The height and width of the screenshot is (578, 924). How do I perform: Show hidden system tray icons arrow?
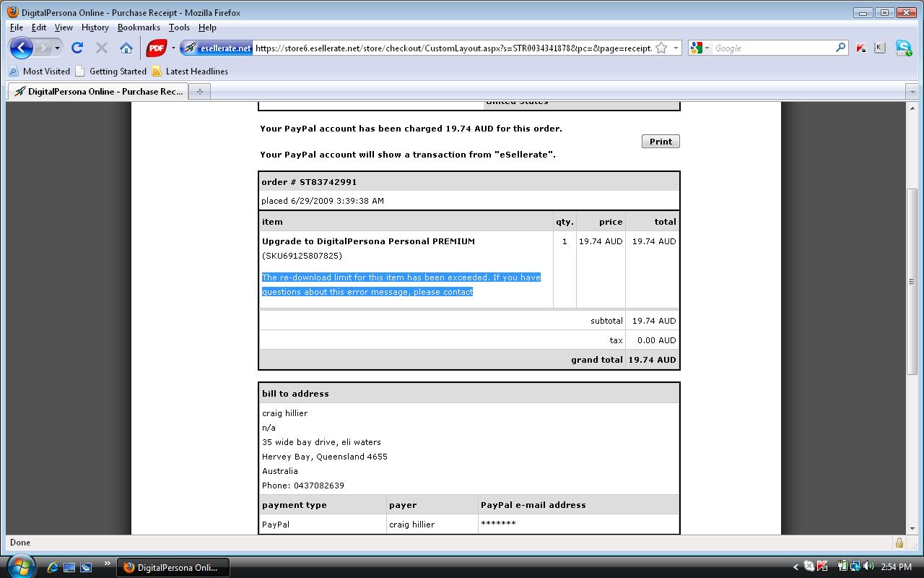coord(796,567)
